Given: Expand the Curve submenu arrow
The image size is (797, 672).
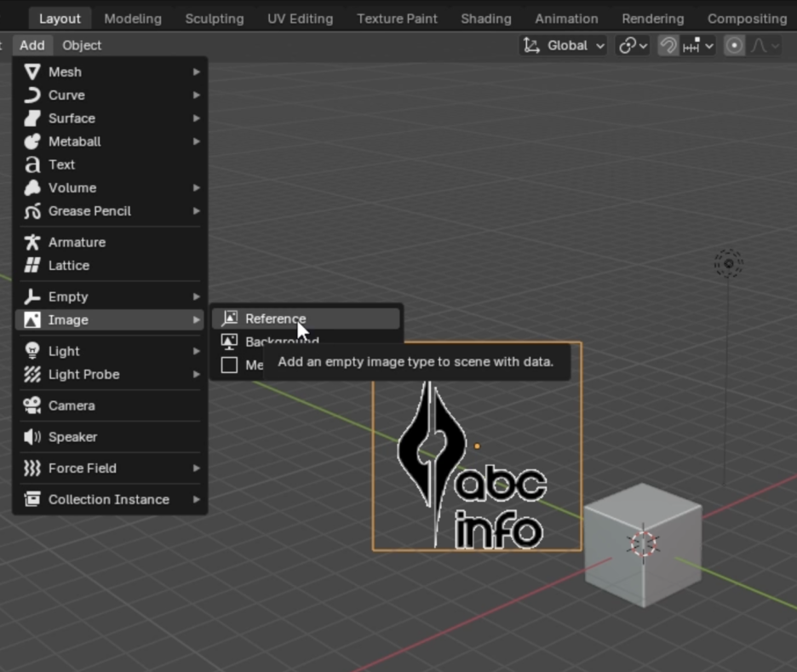Looking at the screenshot, I should click(196, 95).
